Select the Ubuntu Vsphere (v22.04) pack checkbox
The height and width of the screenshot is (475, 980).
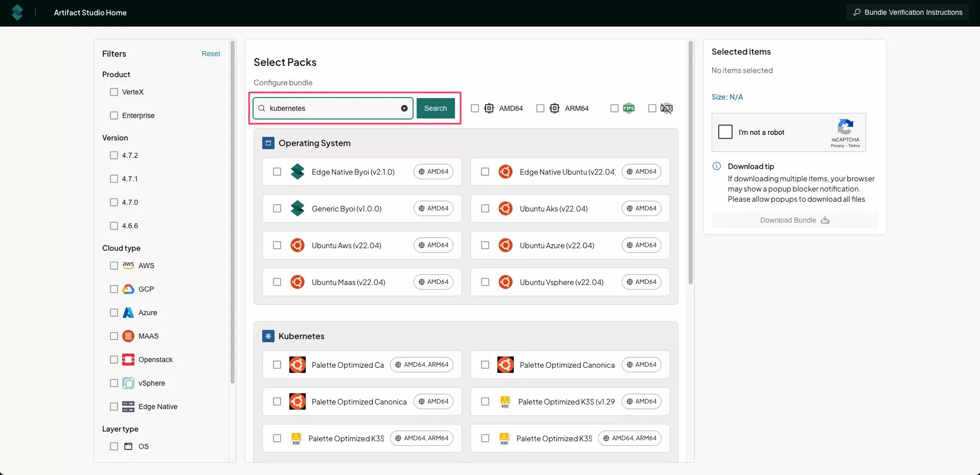(485, 282)
